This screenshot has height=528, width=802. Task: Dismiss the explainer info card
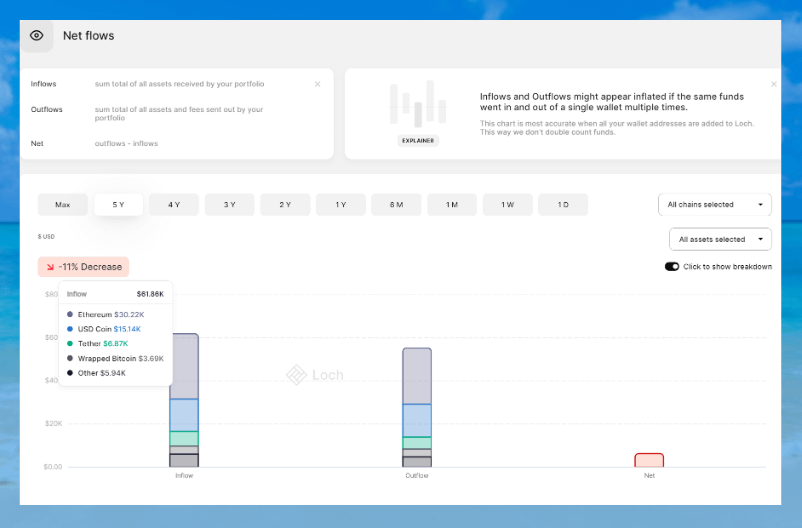click(774, 84)
